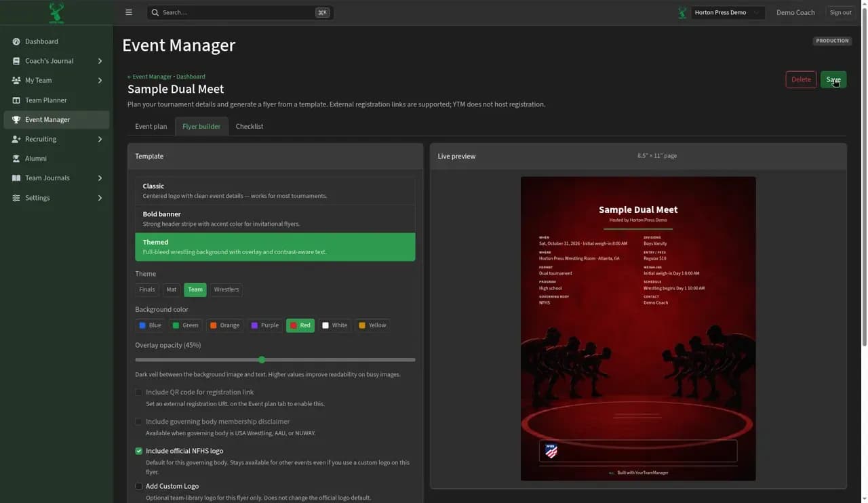Click the red Delete button
The height and width of the screenshot is (503, 868).
click(x=801, y=79)
